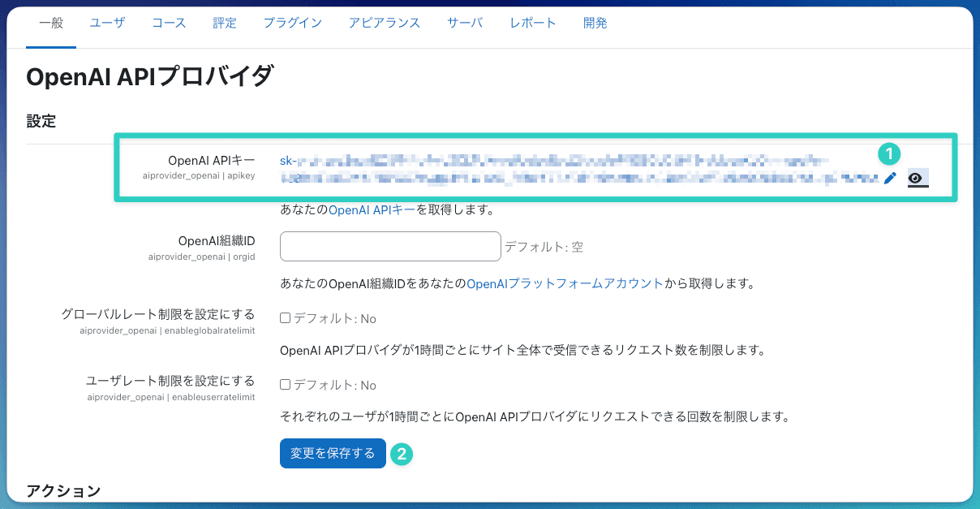Select the aiprovider_openai | enableglobalratelimit label
980x509 pixels.
(168, 330)
